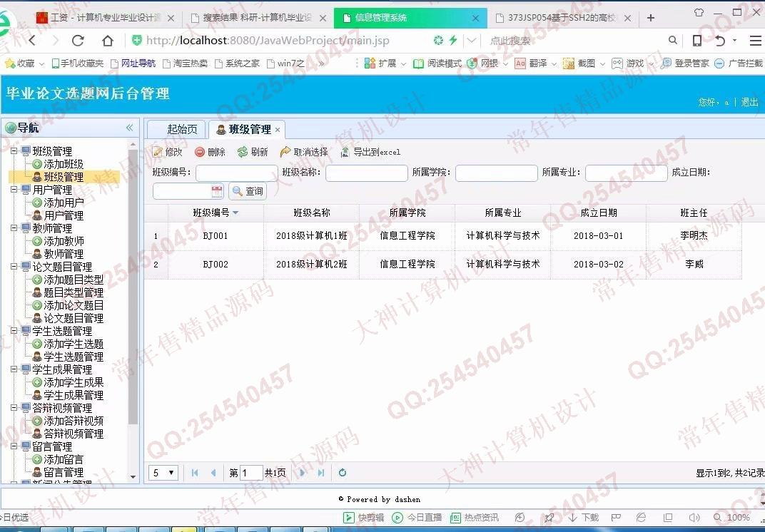The image size is (765, 532).
Task: Click the navigation panel vertical scrollbar
Action: pyautogui.click(x=133, y=285)
